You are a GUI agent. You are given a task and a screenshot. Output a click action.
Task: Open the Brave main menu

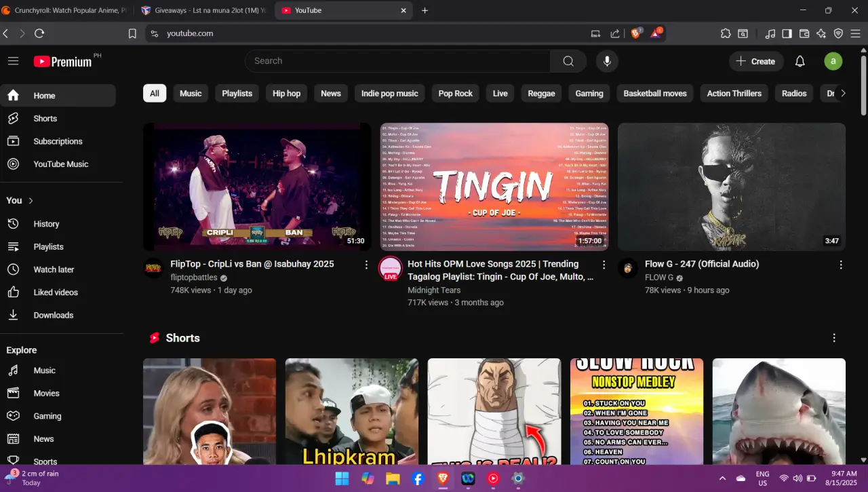pos(856,33)
